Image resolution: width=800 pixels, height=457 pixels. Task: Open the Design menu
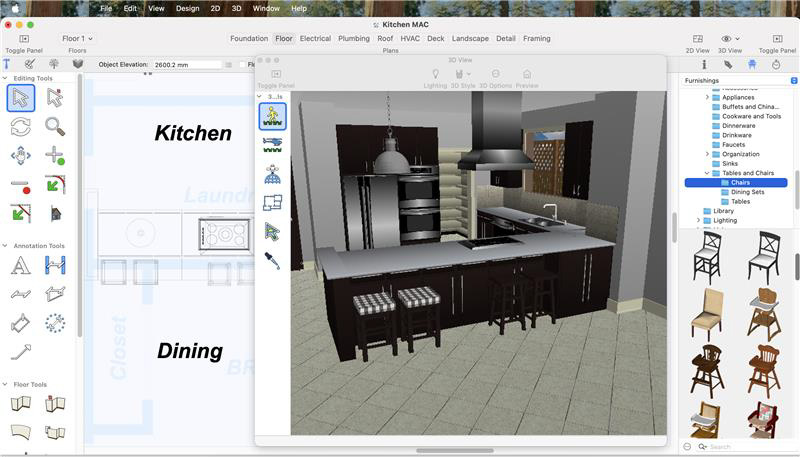(187, 8)
